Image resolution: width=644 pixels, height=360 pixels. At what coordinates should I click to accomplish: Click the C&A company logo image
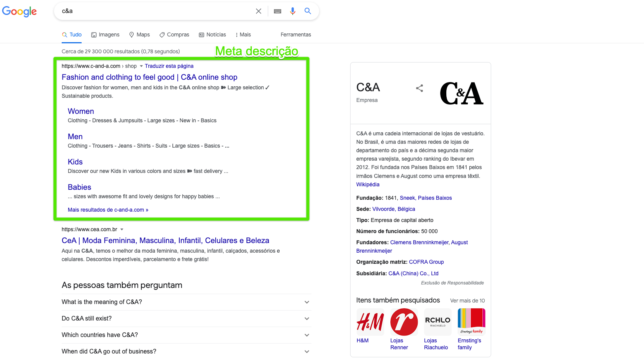(x=461, y=93)
